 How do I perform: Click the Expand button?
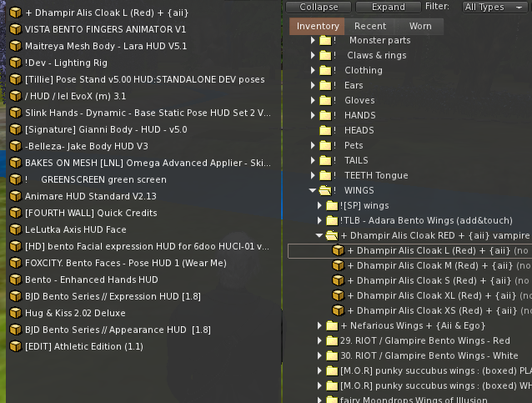coord(388,8)
